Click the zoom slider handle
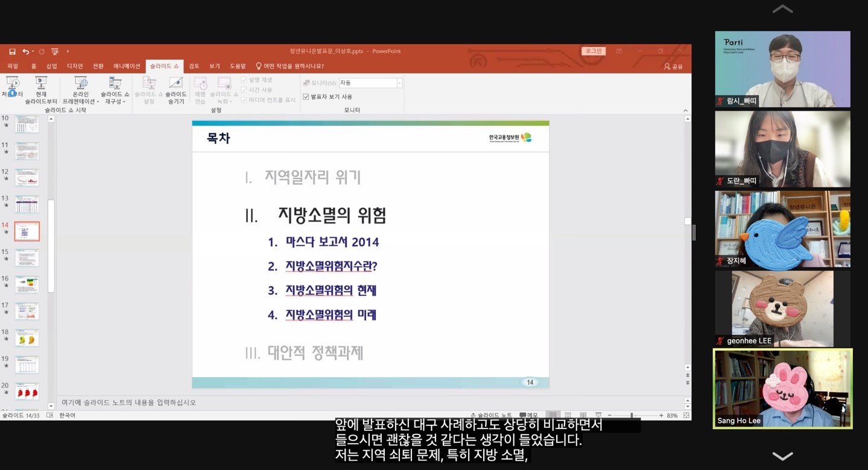 (632, 415)
